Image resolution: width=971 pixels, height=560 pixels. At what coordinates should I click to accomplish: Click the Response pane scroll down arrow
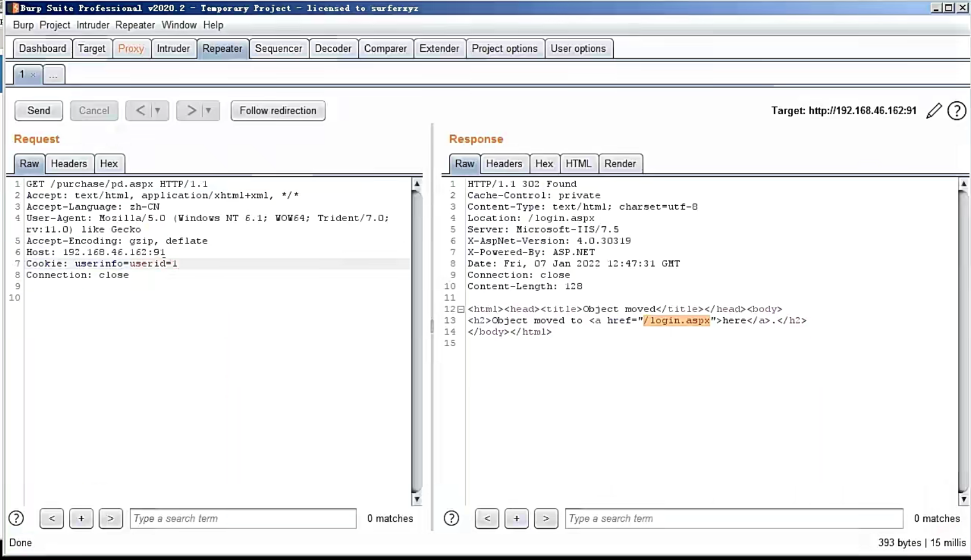click(x=964, y=500)
